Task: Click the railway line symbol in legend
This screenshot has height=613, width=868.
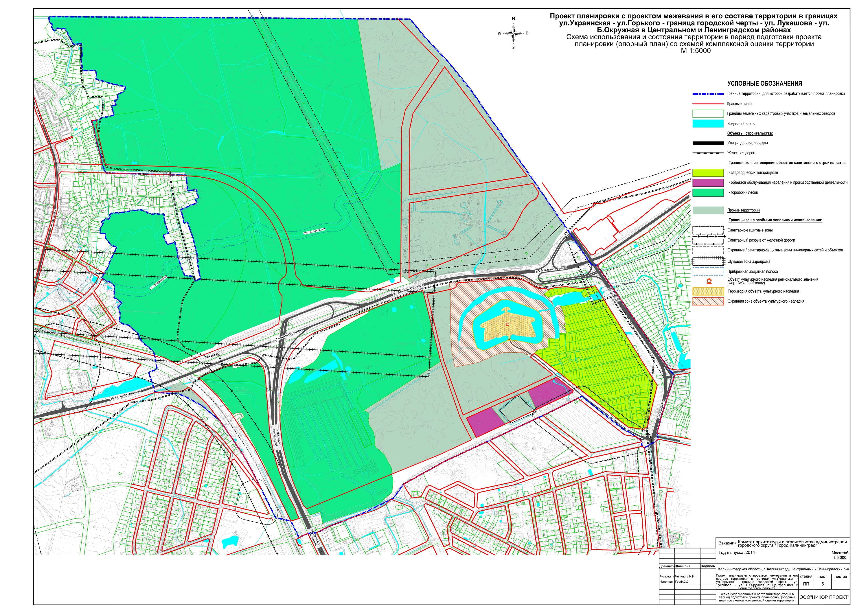Action: click(708, 153)
